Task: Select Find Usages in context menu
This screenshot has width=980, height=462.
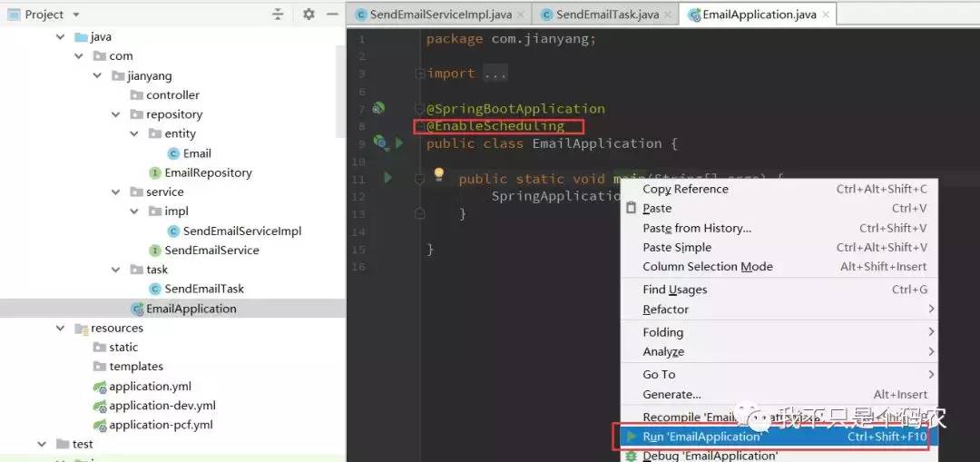Action: pyautogui.click(x=674, y=290)
